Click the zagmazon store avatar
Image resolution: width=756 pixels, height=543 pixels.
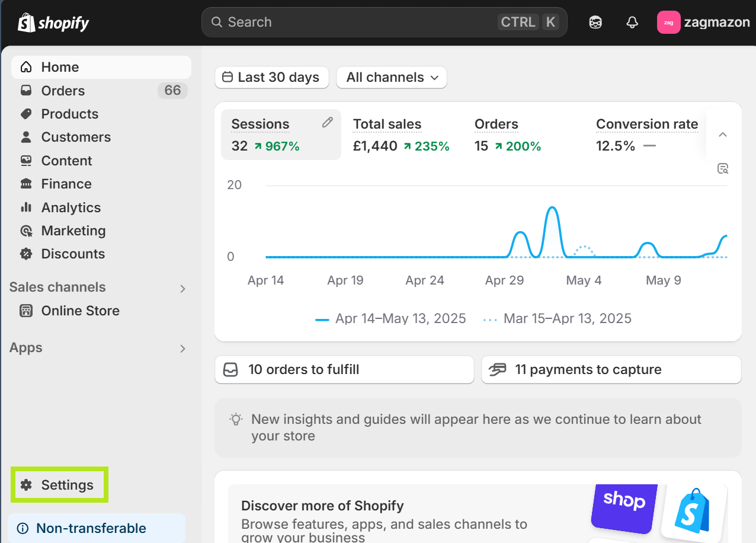(668, 23)
